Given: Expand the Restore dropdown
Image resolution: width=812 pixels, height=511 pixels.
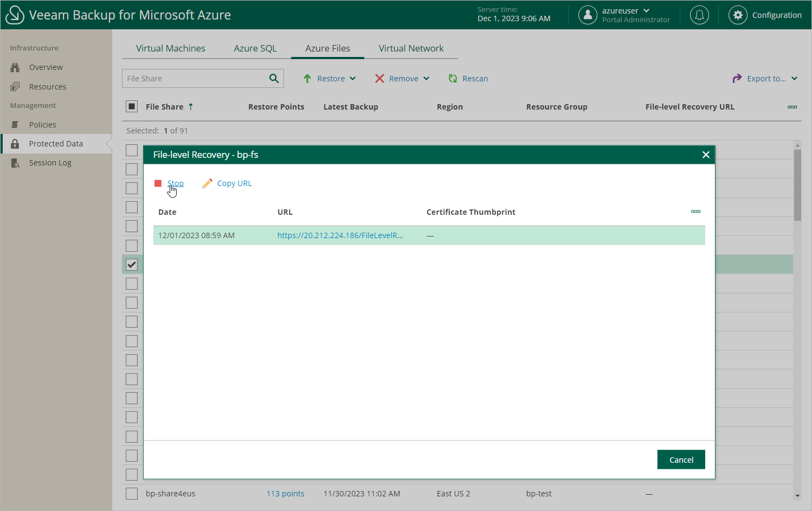Looking at the screenshot, I should [x=353, y=79].
